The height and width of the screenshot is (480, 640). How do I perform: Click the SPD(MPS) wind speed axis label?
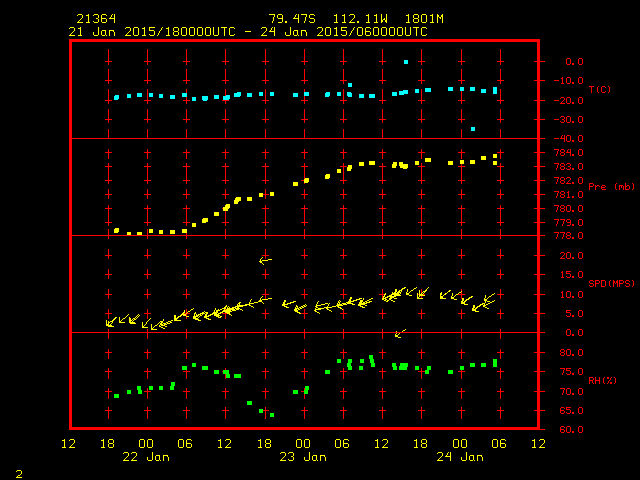pyautogui.click(x=611, y=283)
